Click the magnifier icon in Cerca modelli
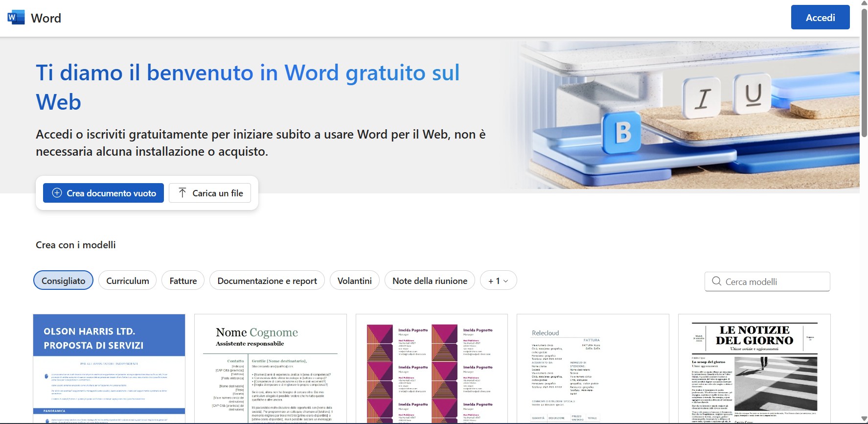 click(x=716, y=281)
